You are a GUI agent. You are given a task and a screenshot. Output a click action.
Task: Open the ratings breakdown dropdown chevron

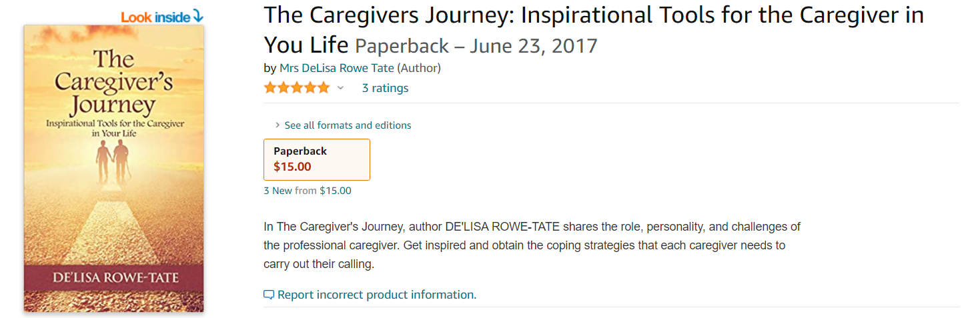pos(340,88)
